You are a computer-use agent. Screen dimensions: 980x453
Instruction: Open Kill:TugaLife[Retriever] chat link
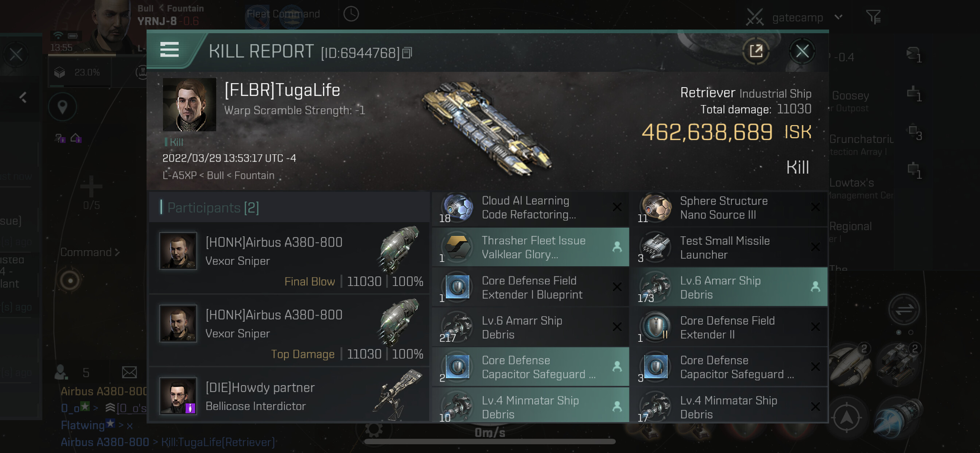click(218, 442)
